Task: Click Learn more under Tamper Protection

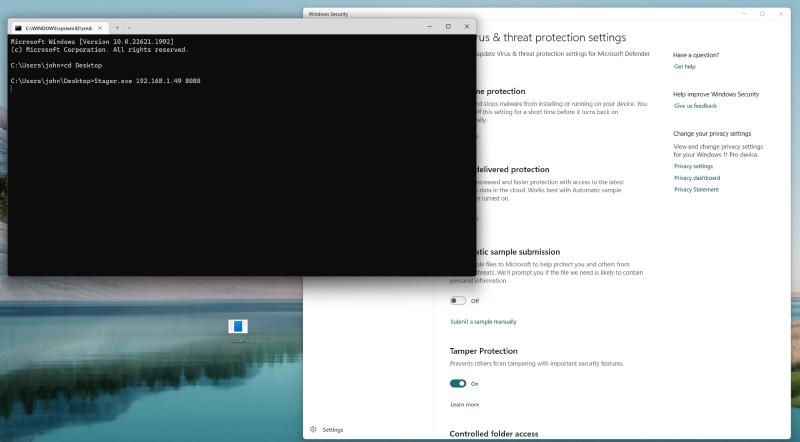Action: coord(464,404)
